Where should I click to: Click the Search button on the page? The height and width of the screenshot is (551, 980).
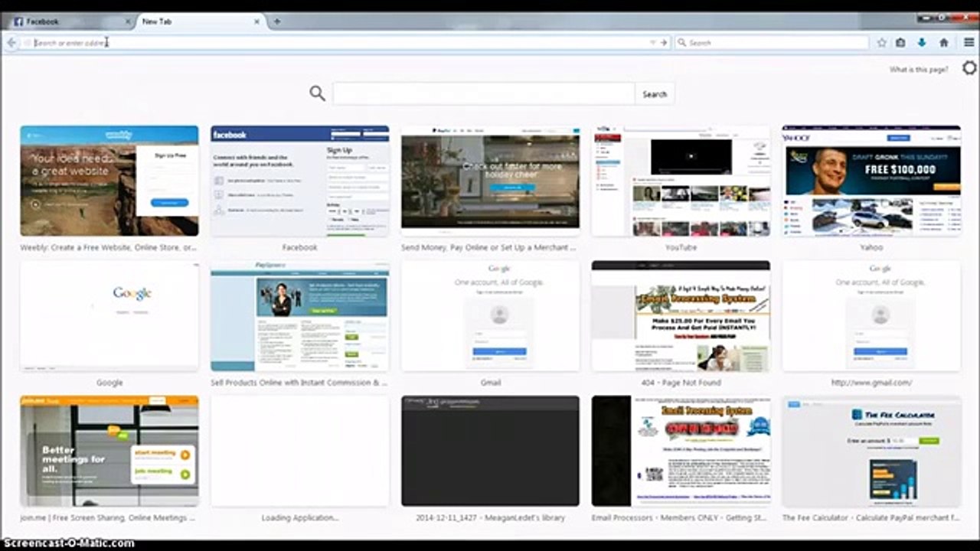click(655, 94)
